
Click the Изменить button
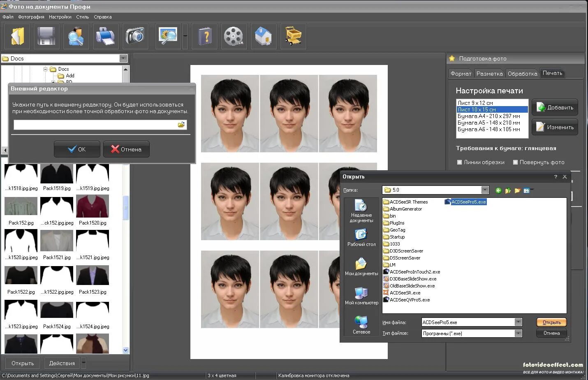[x=555, y=127]
